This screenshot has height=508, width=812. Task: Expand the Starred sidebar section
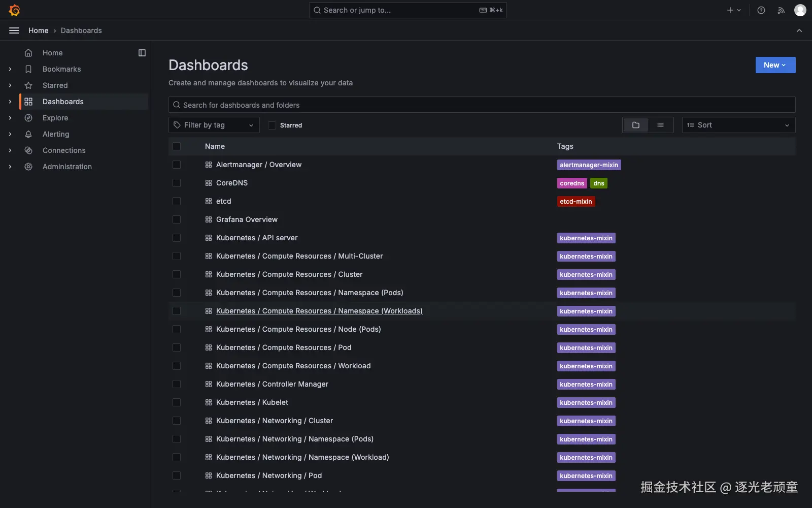pyautogui.click(x=10, y=85)
